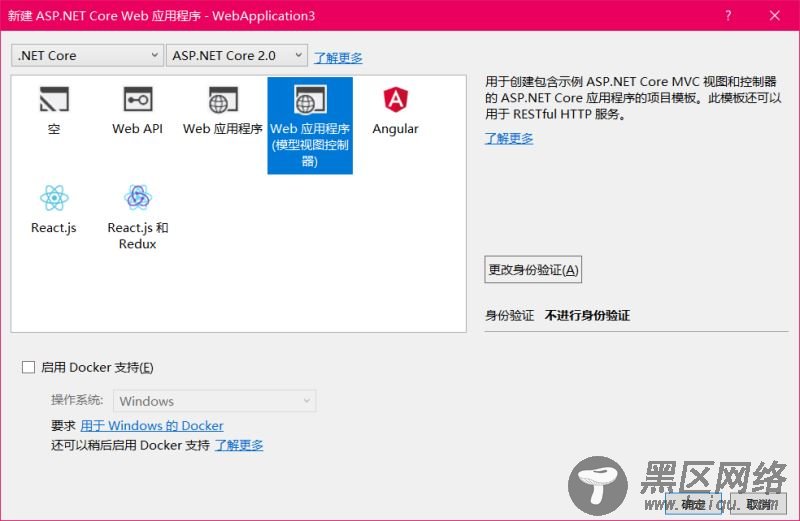The height and width of the screenshot is (521, 800).
Task: Open 了解更多 link beside version dropdown
Action: (338, 57)
